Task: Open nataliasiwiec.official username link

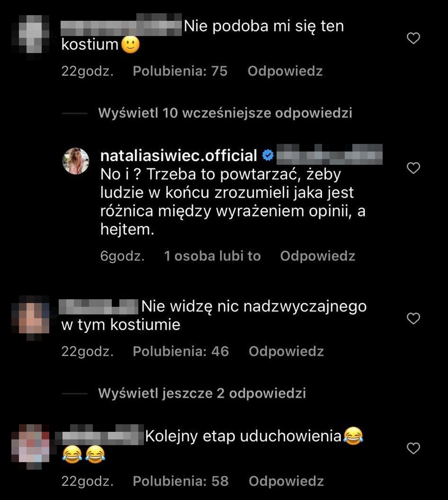Action: 179,156
